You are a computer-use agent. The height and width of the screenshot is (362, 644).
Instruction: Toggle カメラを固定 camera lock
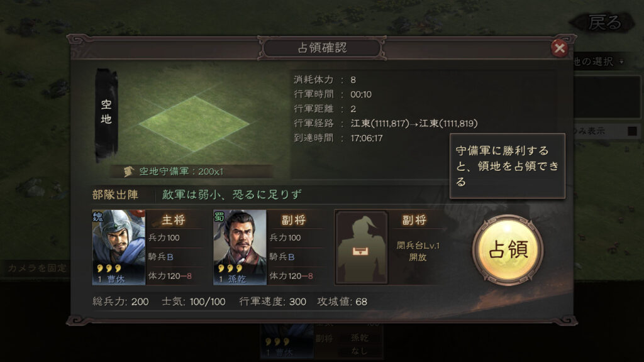[36, 268]
